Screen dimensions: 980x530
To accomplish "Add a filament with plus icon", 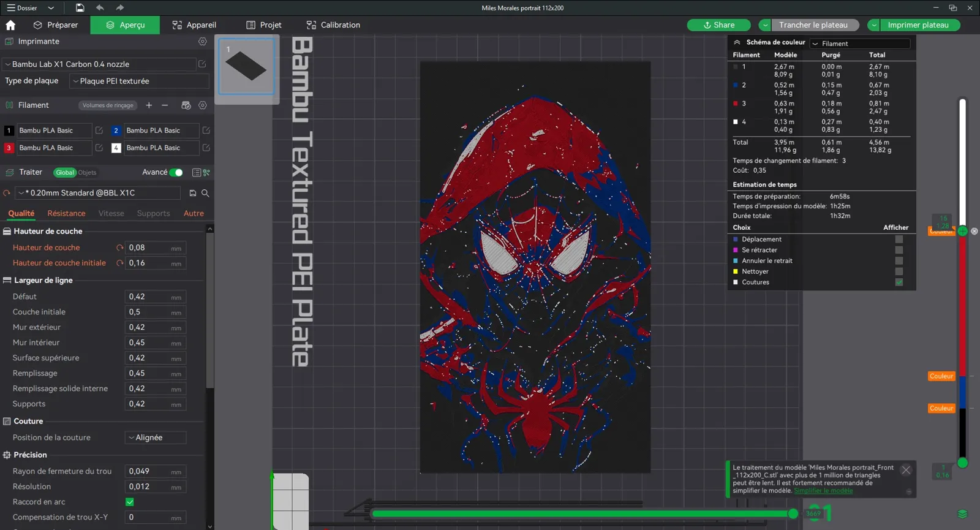I will [x=149, y=105].
